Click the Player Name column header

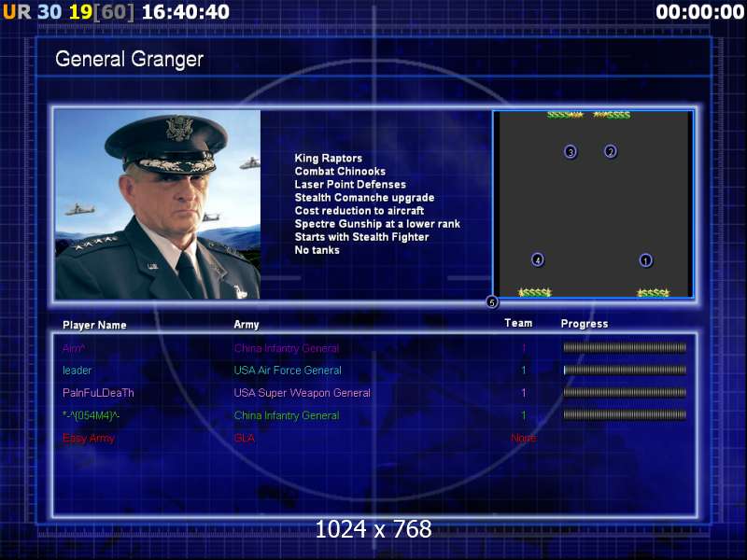[94, 325]
